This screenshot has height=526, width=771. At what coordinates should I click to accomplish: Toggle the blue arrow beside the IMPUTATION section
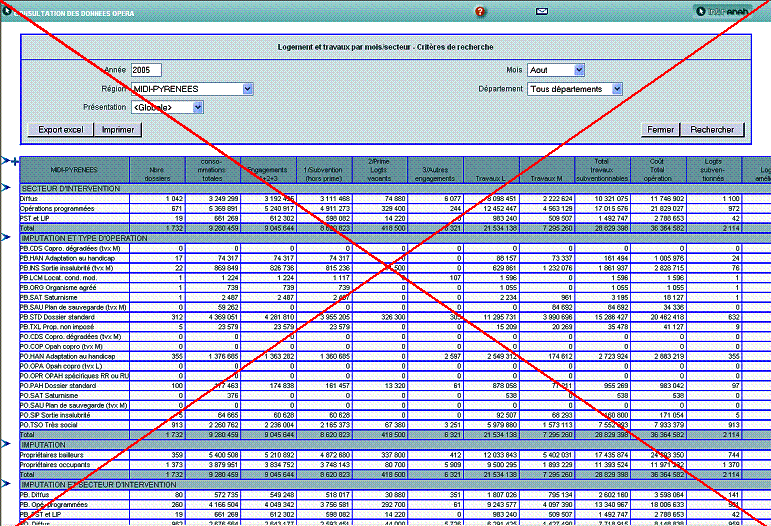6,444
